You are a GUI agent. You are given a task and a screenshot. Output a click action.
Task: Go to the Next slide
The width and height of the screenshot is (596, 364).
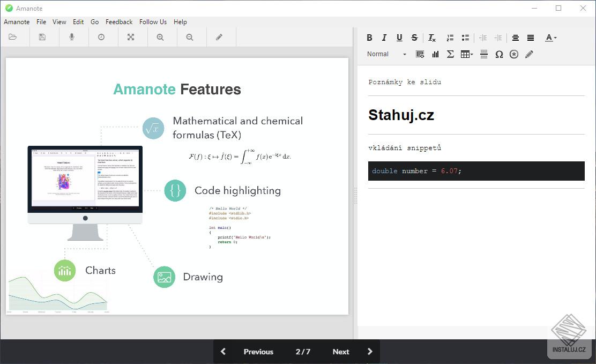340,352
